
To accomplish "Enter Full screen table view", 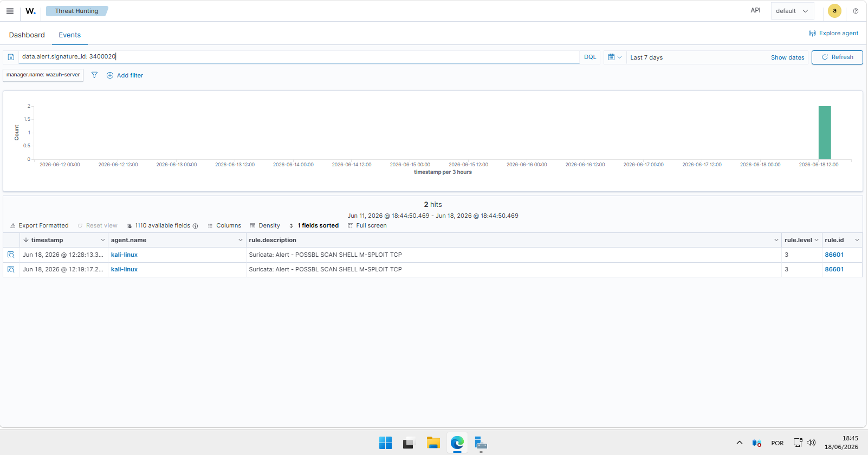I will tap(367, 225).
